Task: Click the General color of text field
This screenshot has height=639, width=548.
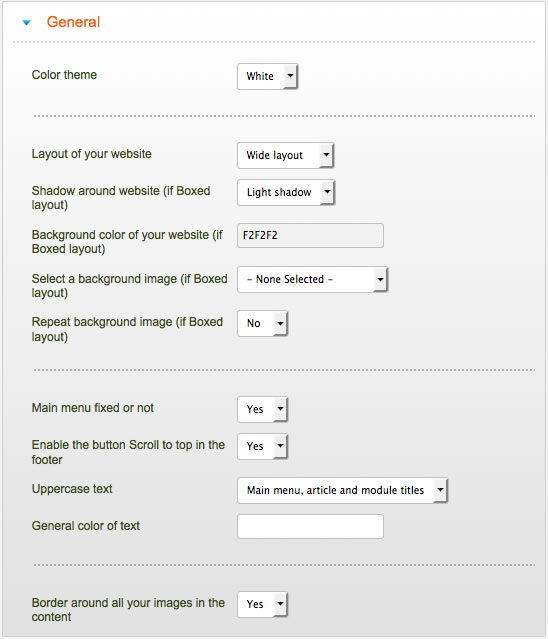Action: (310, 527)
